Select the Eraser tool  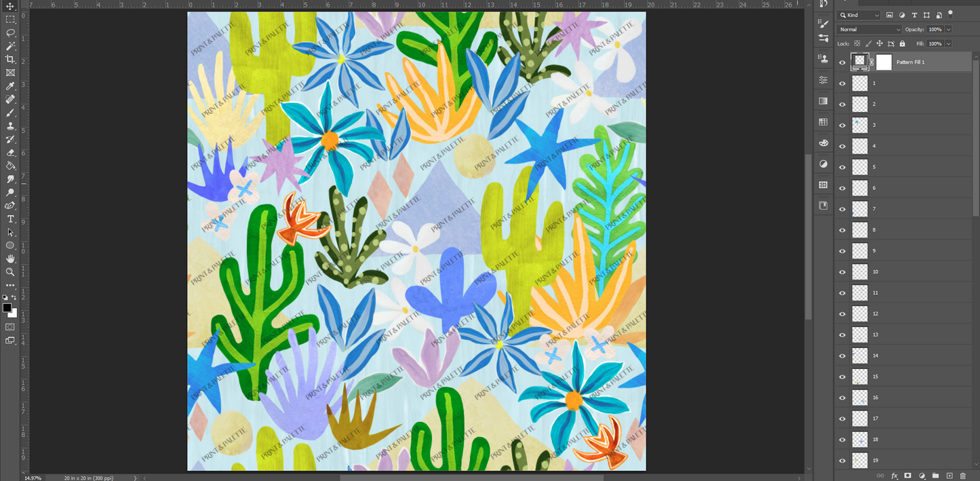pos(10,153)
